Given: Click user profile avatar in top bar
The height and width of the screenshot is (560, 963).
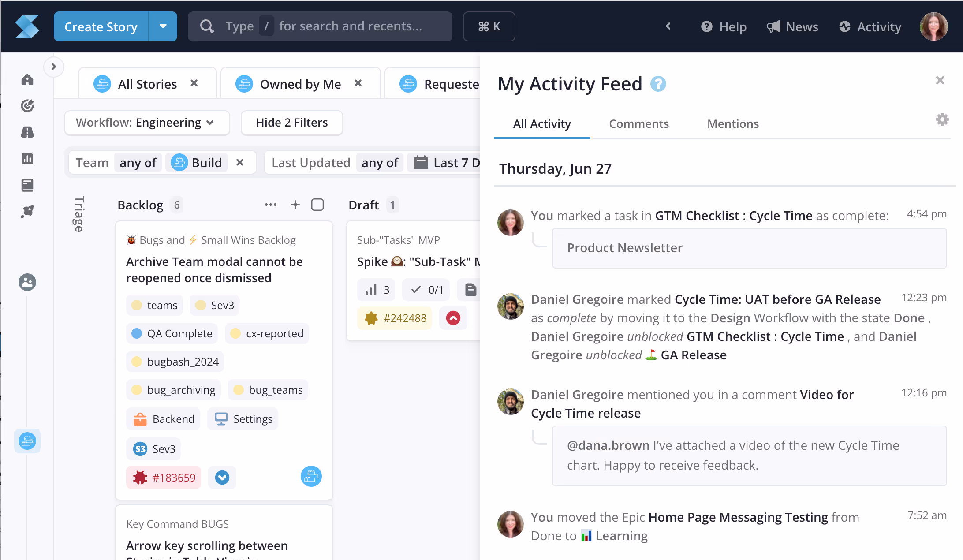Looking at the screenshot, I should (933, 26).
